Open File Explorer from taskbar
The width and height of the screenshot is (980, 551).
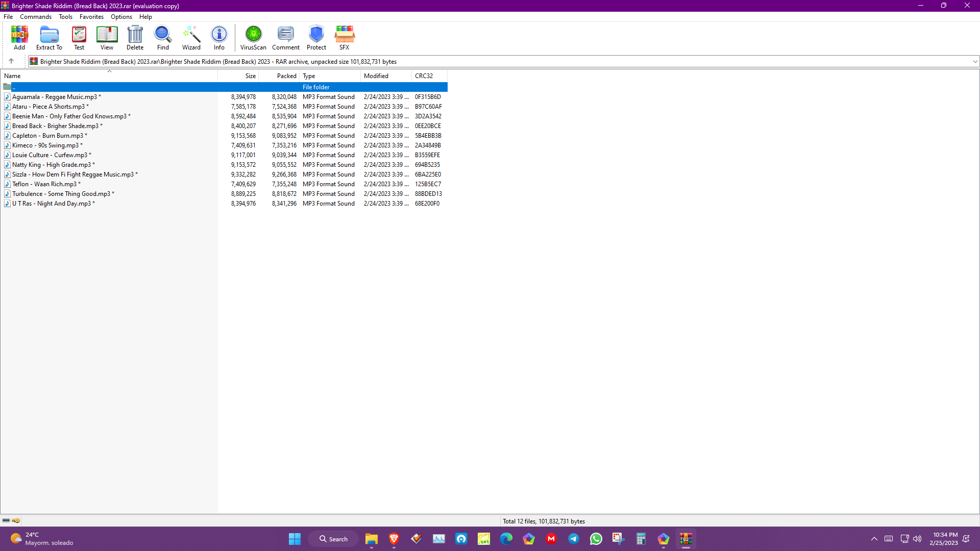371,539
